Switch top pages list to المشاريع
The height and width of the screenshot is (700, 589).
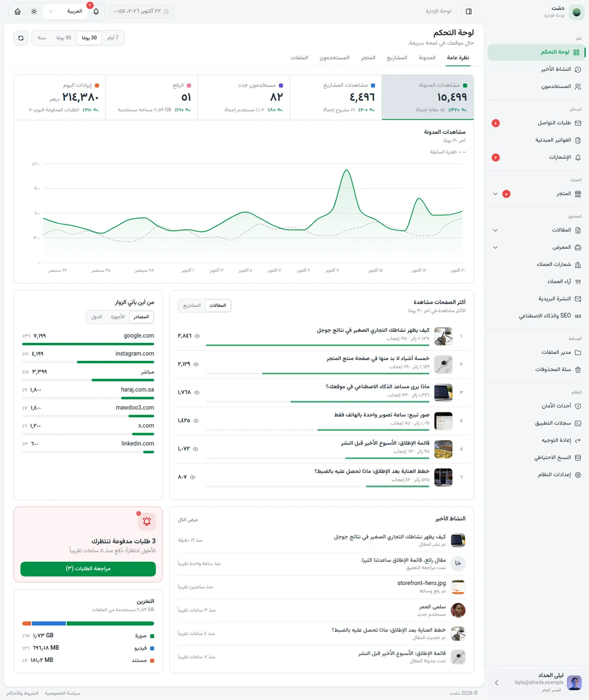click(192, 306)
